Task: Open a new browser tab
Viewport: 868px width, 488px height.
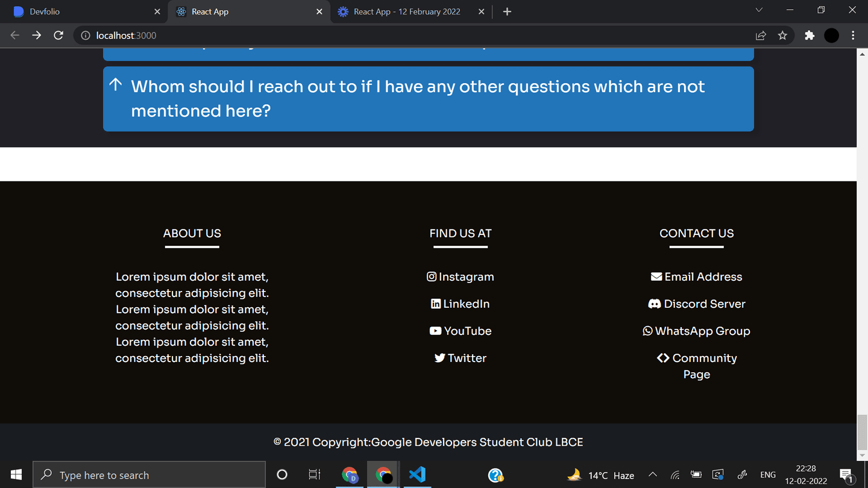Action: pyautogui.click(x=507, y=11)
